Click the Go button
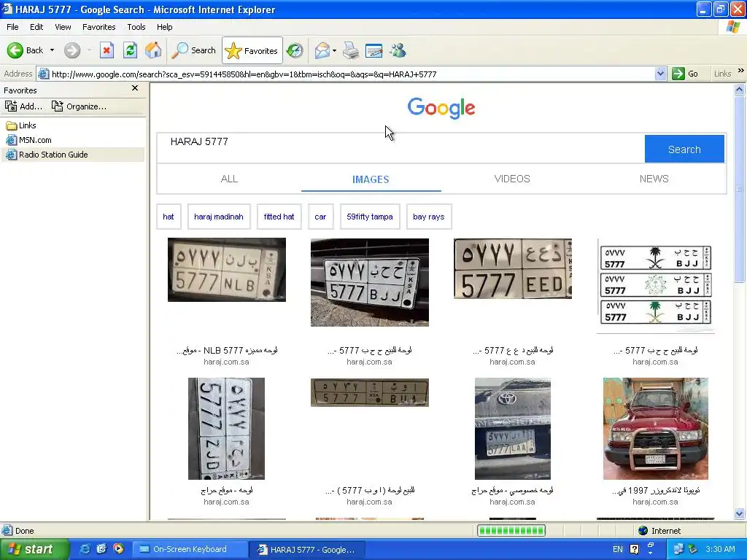 point(686,74)
